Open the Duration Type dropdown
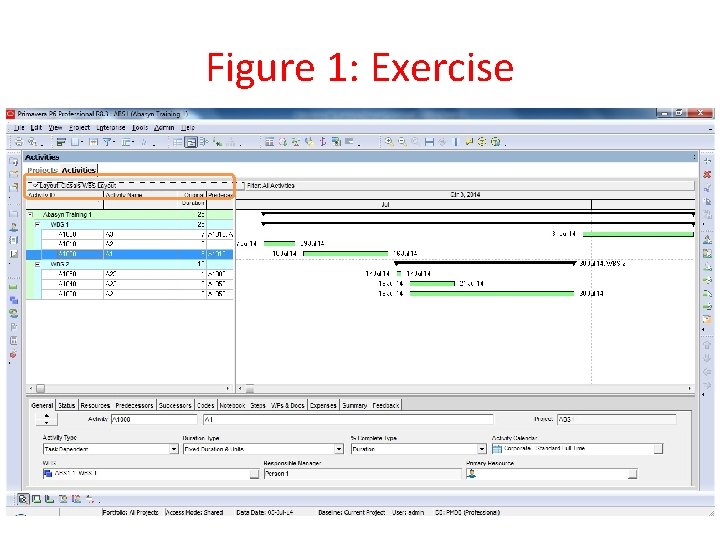This screenshot has height=540, width=720. (x=339, y=449)
